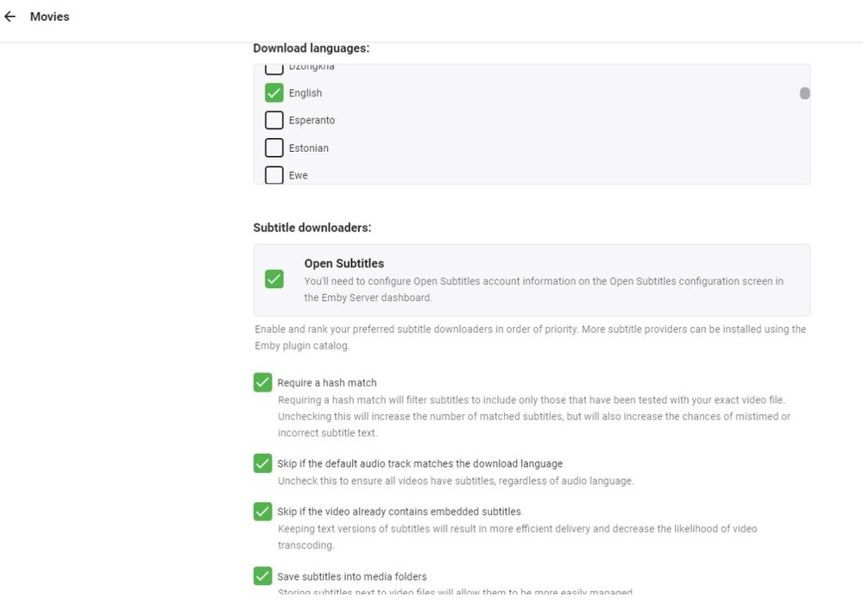This screenshot has width=863, height=616.
Task: Uncheck the Require a hash match box
Action: [263, 382]
